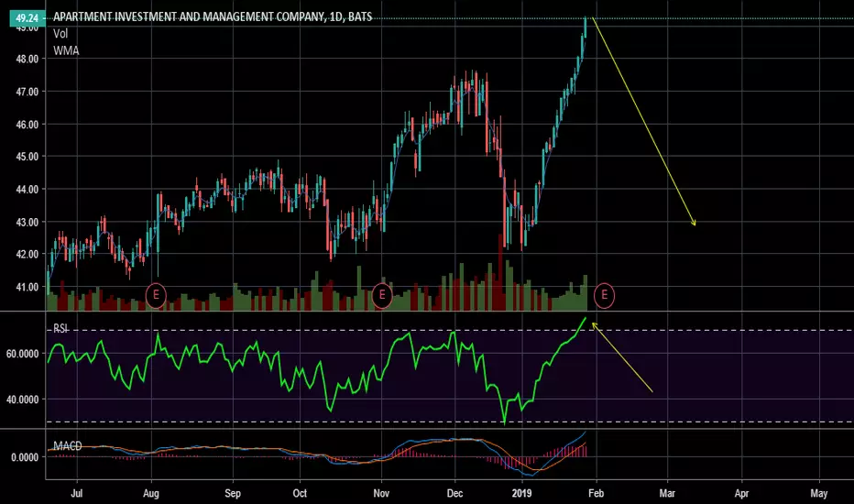Click the 47.00 price axis label
The image size is (854, 504).
(27, 92)
